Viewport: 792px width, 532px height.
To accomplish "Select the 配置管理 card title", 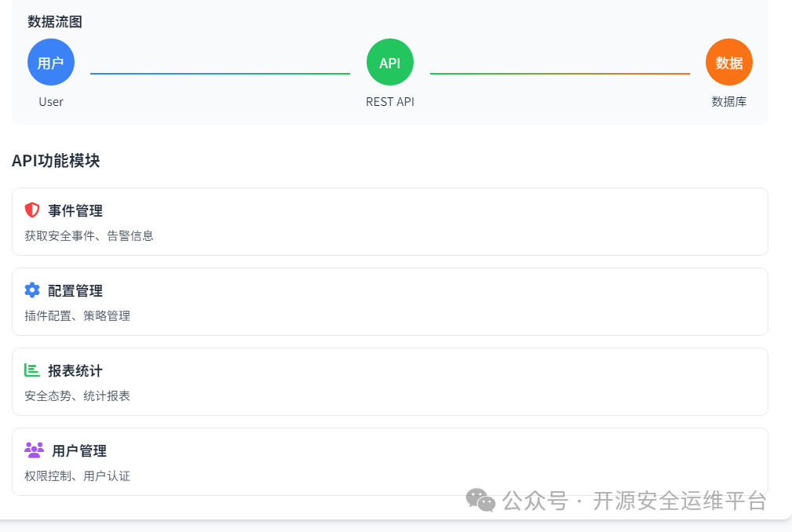I will (75, 291).
